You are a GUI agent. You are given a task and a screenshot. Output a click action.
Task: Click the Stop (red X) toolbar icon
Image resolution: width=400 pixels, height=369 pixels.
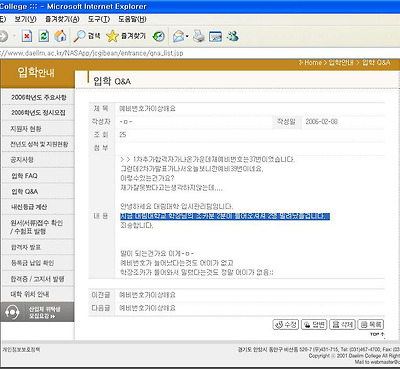click(x=27, y=36)
